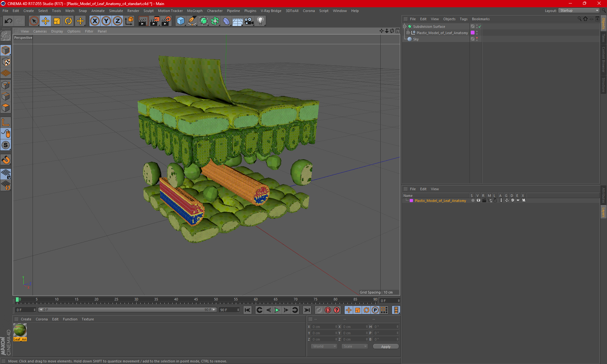This screenshot has height=364, width=607.
Task: Click the layer color swatch in Layers
Action: pyautogui.click(x=411, y=201)
